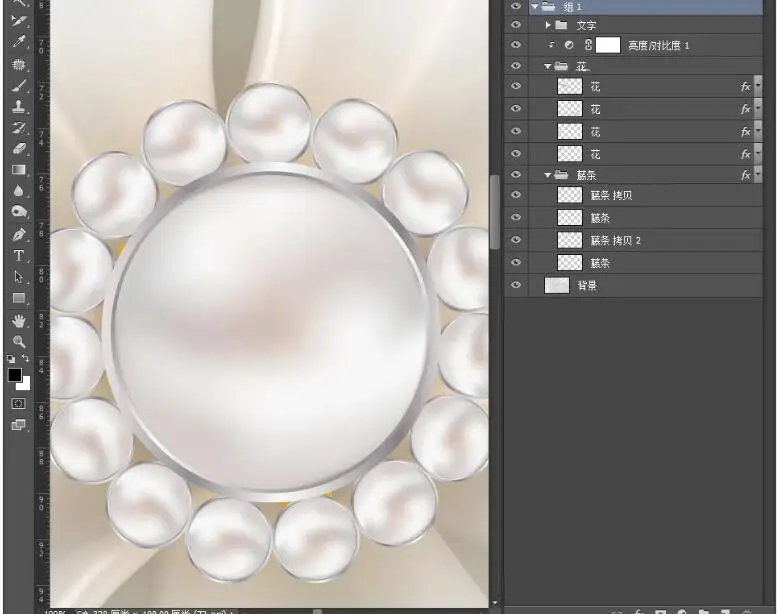The height and width of the screenshot is (614, 777).
Task: Select the Clone Stamp tool
Action: click(19, 106)
